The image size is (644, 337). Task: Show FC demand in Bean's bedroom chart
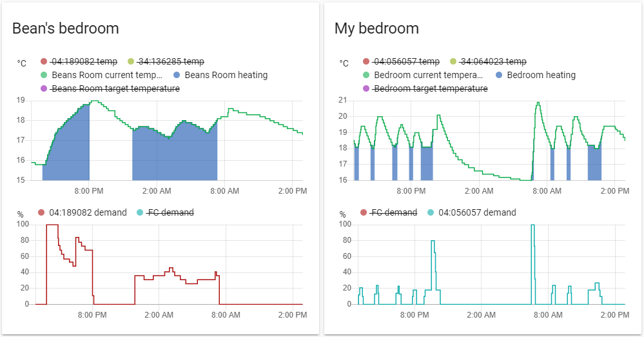coord(170,212)
